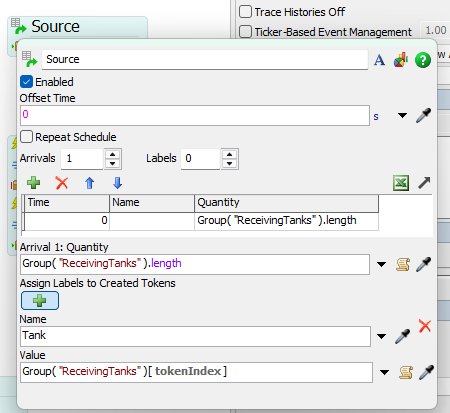
Task: Increase Arrivals count with up stepper
Action: pyautogui.click(x=113, y=155)
